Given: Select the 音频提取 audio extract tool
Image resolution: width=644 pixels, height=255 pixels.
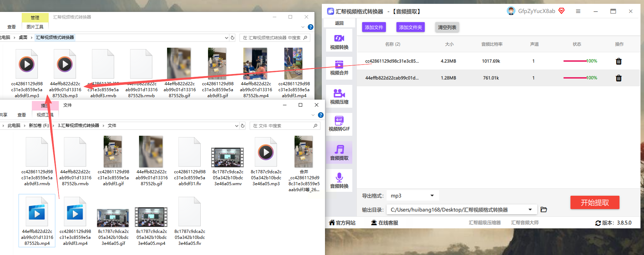Looking at the screenshot, I should pyautogui.click(x=339, y=153).
